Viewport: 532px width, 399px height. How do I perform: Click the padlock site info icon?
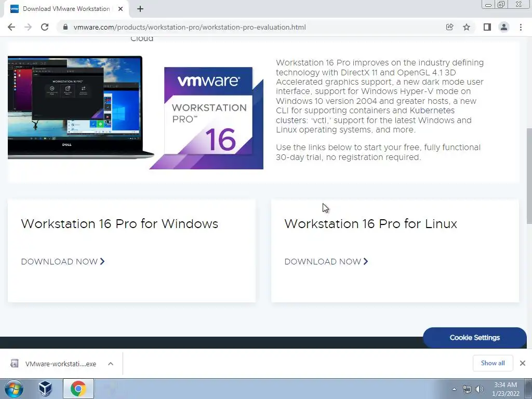(65, 27)
